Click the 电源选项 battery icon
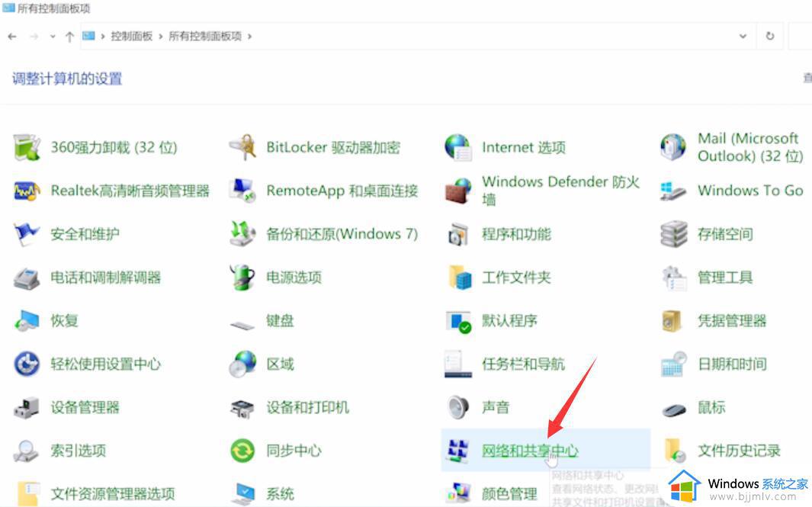The width and height of the screenshot is (812, 507). (243, 277)
